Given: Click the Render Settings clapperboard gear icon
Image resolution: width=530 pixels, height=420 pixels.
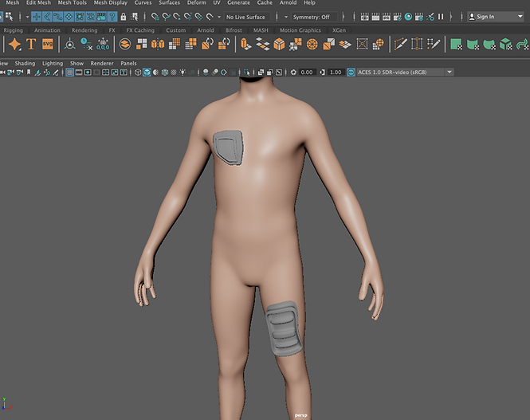Looking at the screenshot, I should (397, 17).
